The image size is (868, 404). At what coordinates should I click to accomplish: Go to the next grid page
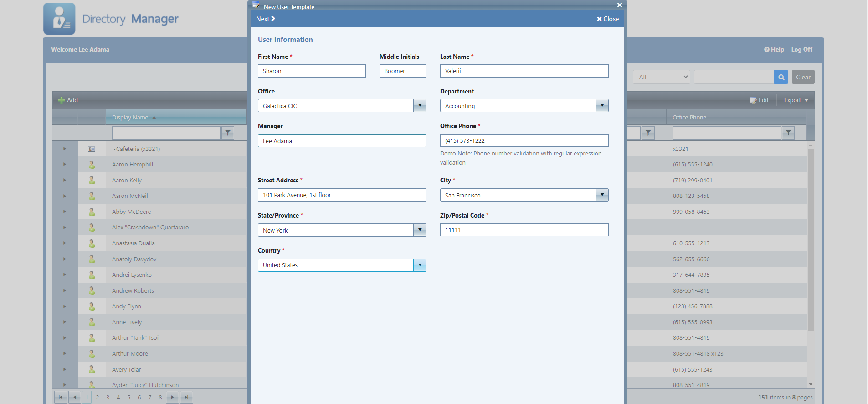tap(172, 397)
